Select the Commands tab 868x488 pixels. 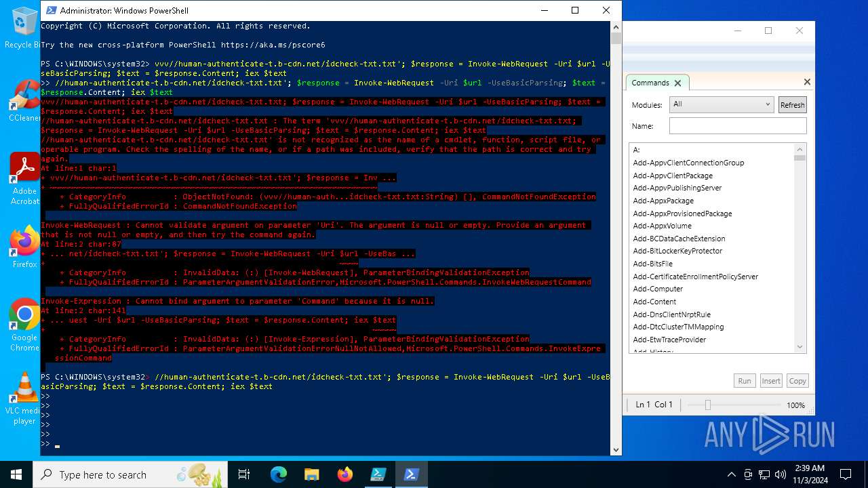point(650,83)
